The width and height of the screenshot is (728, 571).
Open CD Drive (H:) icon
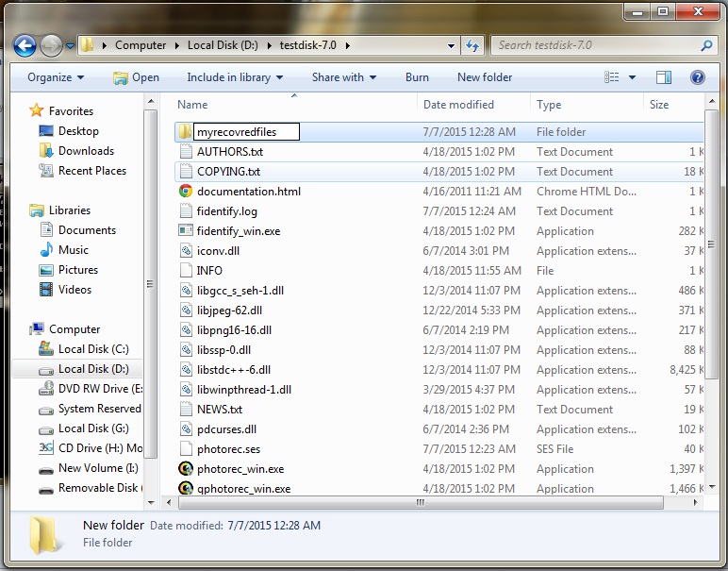point(46,448)
